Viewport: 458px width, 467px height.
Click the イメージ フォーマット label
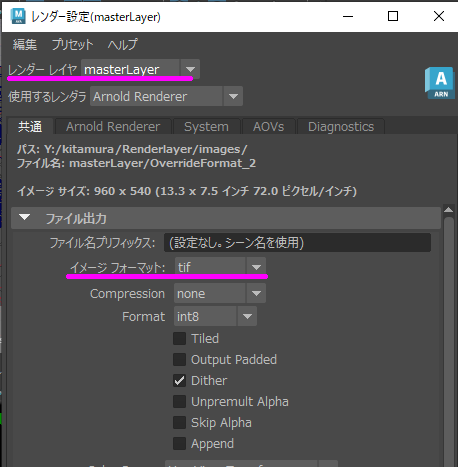coord(118,267)
